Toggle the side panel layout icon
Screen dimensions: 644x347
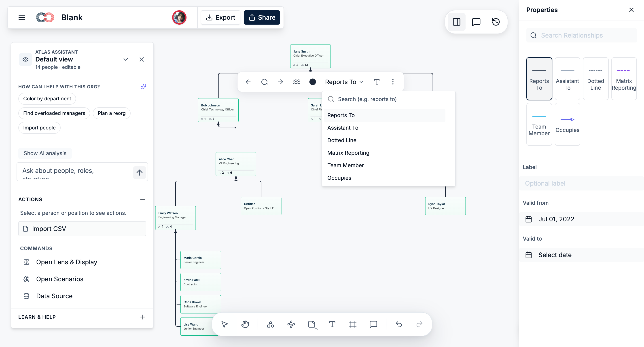coord(456,22)
